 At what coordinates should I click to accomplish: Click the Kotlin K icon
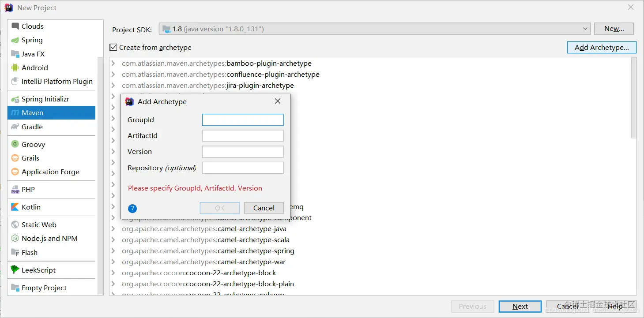[x=15, y=207]
